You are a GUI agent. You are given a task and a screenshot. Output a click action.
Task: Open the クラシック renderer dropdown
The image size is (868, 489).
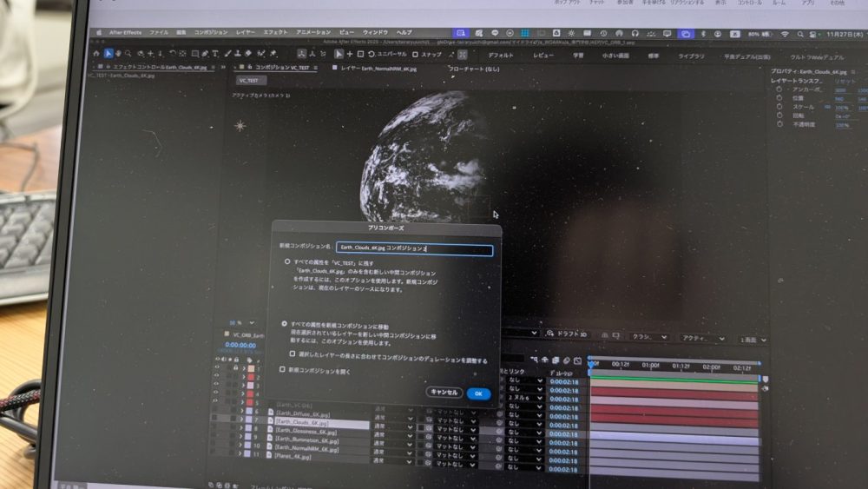[648, 337]
